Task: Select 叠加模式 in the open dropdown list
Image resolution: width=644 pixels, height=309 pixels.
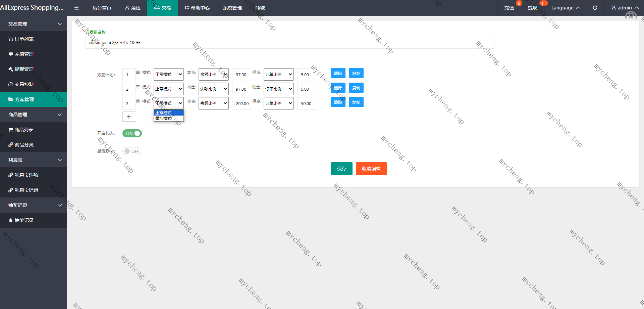Action: click(164, 119)
